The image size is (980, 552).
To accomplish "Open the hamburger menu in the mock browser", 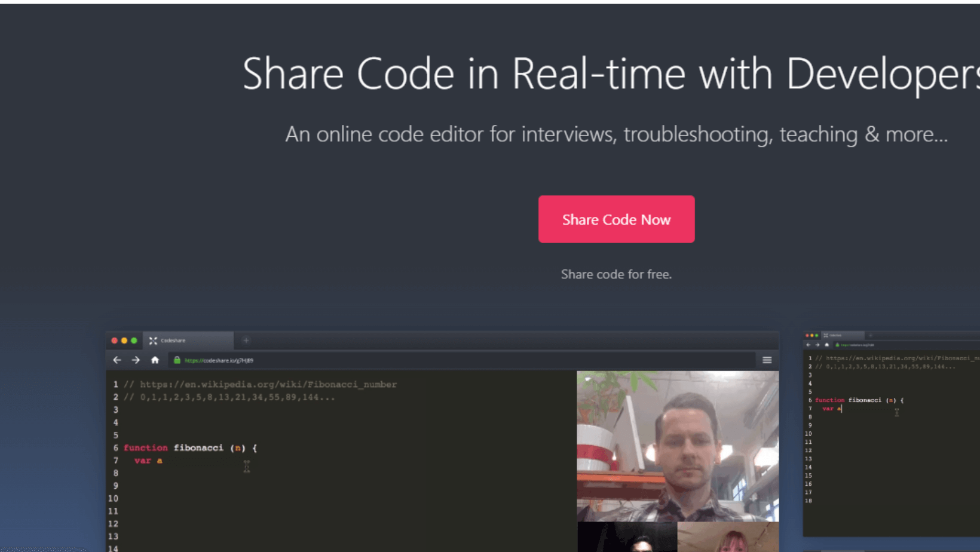I will click(x=767, y=360).
